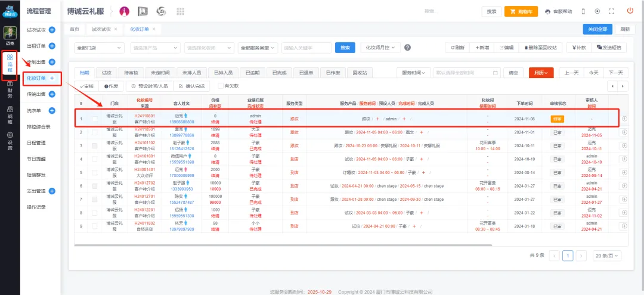644x295 pixels.
Task: Click the 请输入关键字 search field
Action: coord(305,48)
